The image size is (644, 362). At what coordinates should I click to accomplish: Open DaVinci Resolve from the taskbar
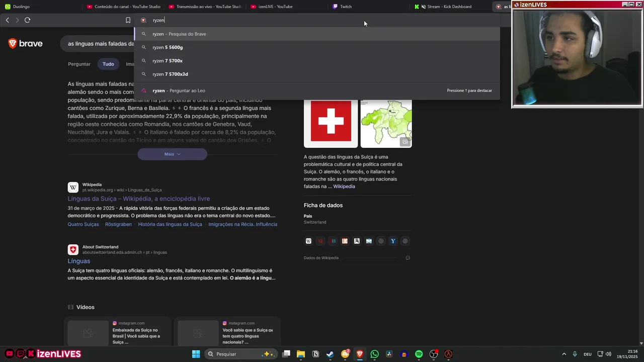pos(389,354)
